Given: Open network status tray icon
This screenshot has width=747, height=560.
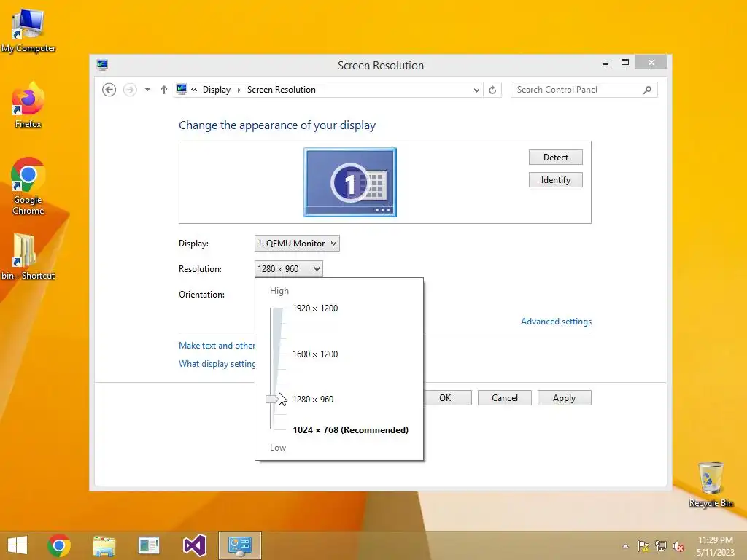Looking at the screenshot, I should [x=661, y=546].
